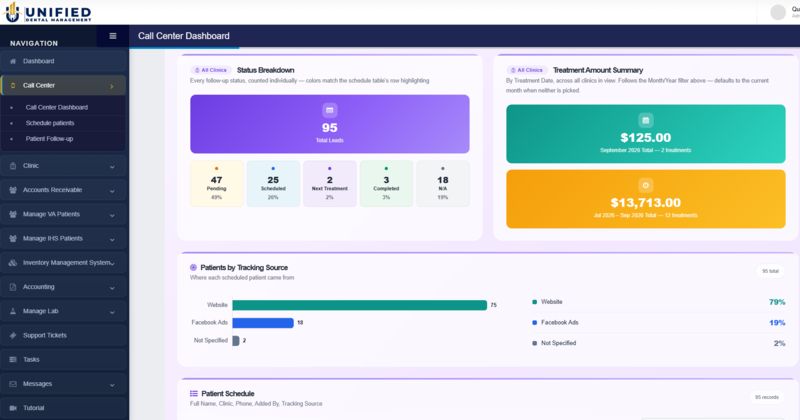
Task: Click All Clinics badge on Treatment Amount Summary
Action: click(527, 70)
